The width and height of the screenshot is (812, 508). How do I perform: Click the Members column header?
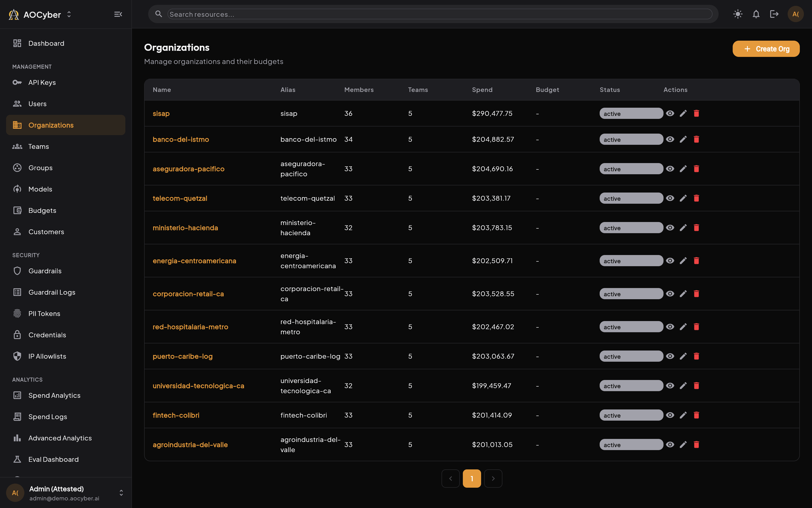tap(359, 90)
